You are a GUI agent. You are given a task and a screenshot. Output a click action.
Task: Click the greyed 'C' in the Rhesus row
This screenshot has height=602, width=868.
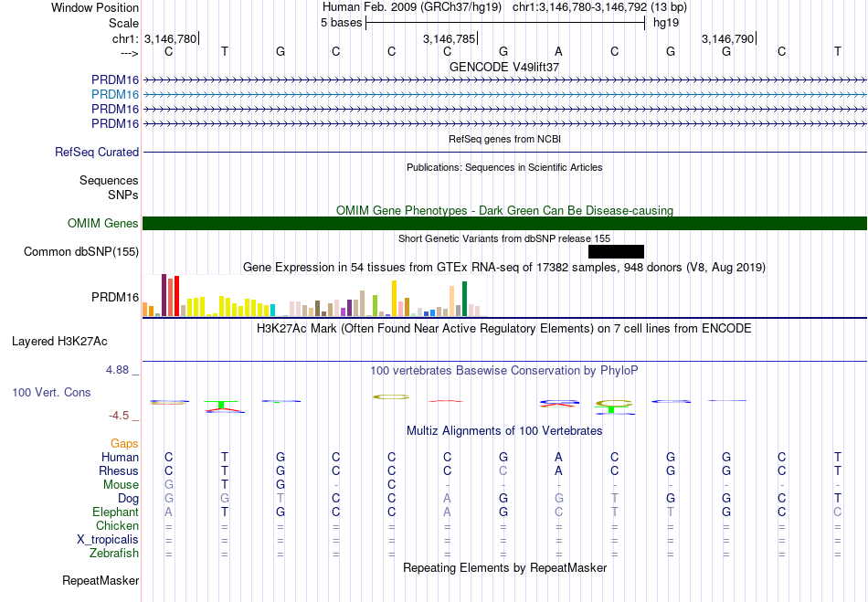(503, 470)
